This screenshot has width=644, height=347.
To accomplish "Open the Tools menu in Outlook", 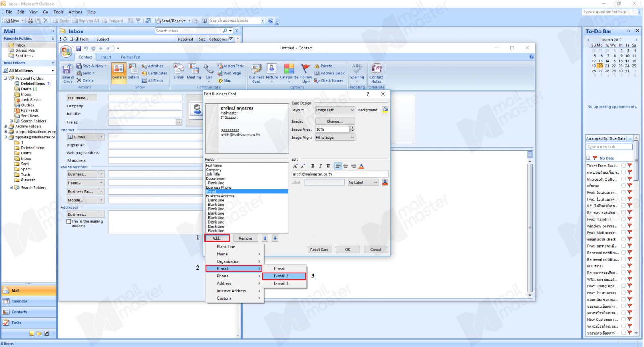I will point(58,12).
